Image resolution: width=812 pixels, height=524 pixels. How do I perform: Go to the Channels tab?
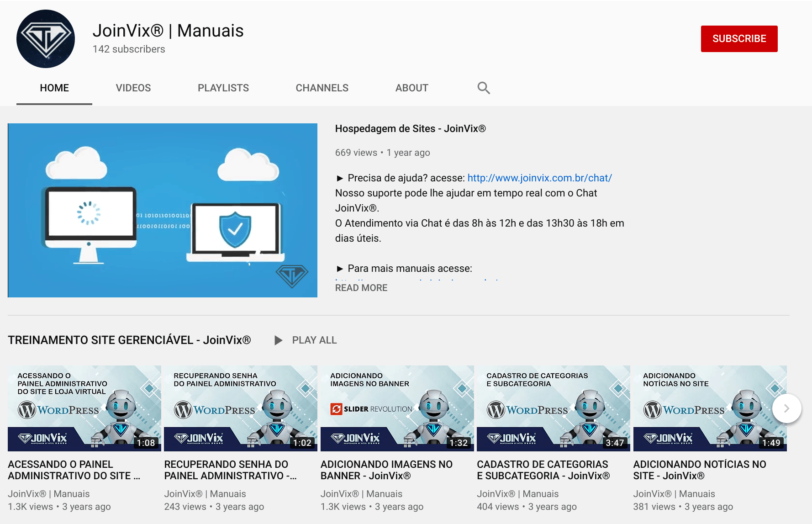coord(322,88)
